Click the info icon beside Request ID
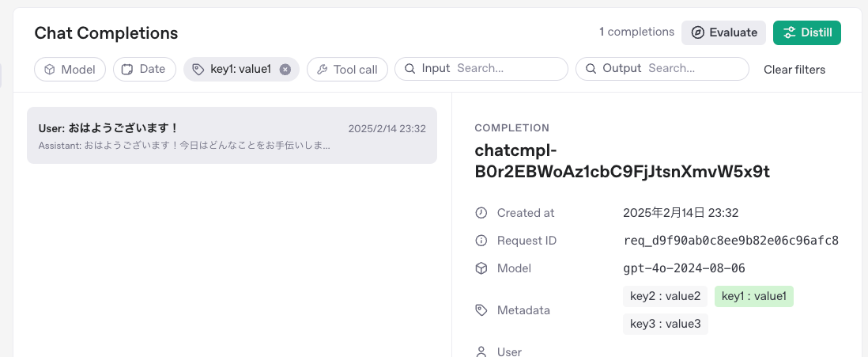Screen dimensions: 868x357 pyautogui.click(x=481, y=241)
